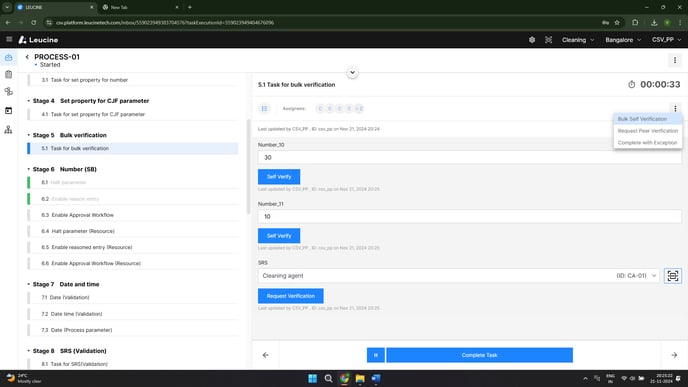Open the calendar icon in left sidebar
This screenshot has width=688, height=387.
coord(8,111)
